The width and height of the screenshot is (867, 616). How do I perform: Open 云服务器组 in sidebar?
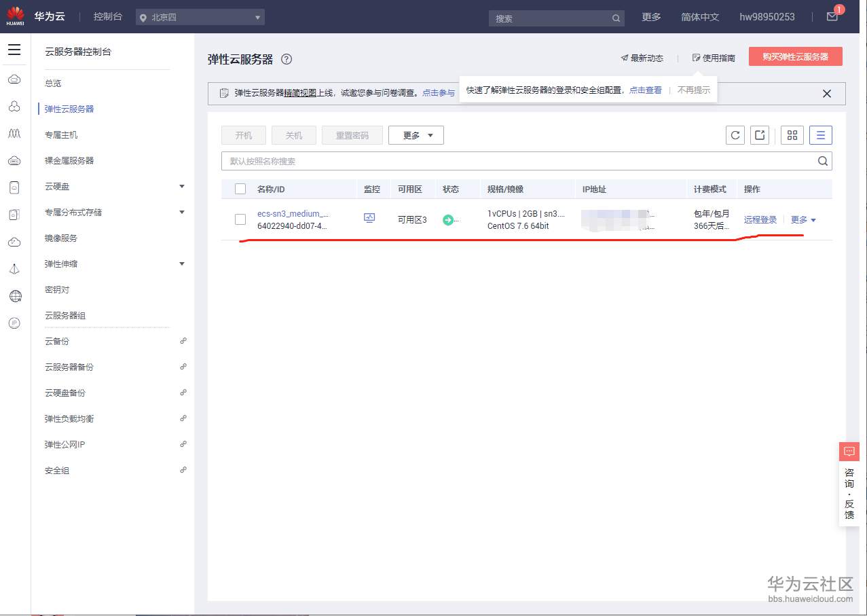tap(65, 315)
